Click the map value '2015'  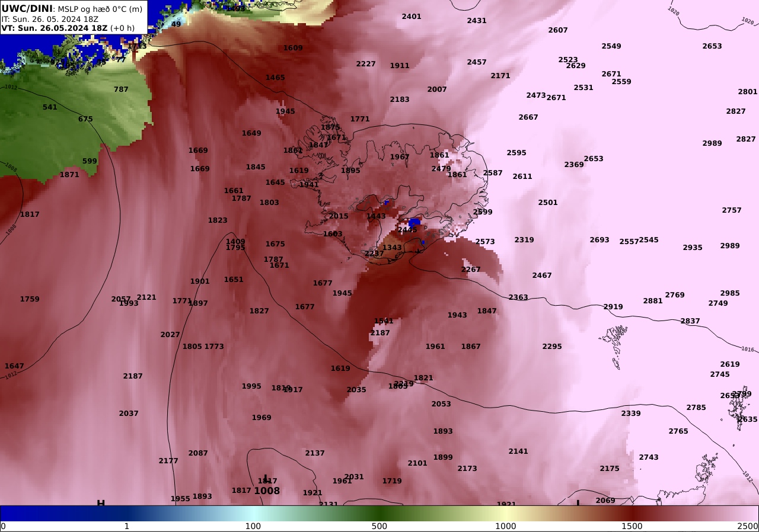(339, 216)
